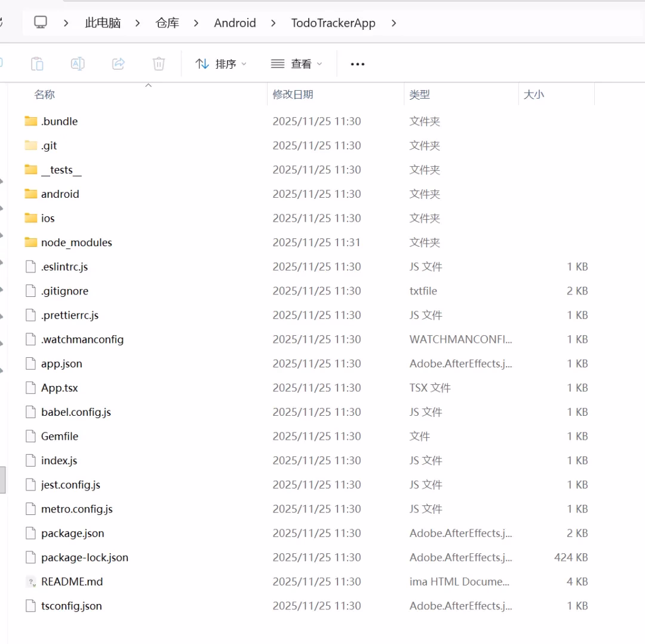
Task: Click the rename icon in toolbar
Action: tap(78, 64)
